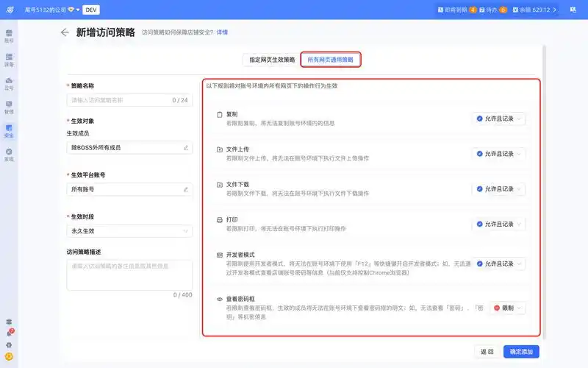The height and width of the screenshot is (368, 588).
Task: Switch to 指定网页生效策略 tab
Action: pyautogui.click(x=272, y=60)
